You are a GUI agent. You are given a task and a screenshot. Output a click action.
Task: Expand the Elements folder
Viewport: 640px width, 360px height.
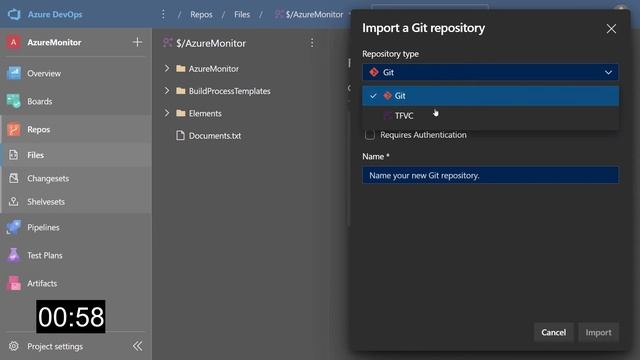pyautogui.click(x=167, y=113)
